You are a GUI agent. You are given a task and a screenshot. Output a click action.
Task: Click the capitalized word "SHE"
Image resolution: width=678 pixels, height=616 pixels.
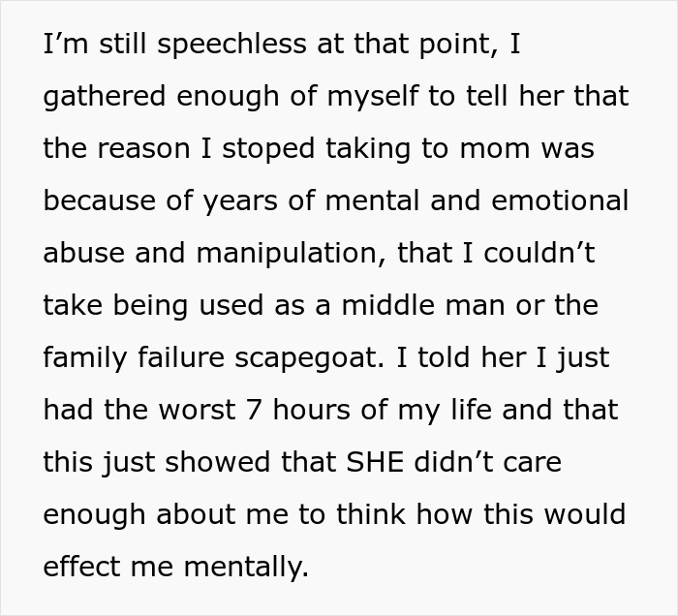coord(375,461)
